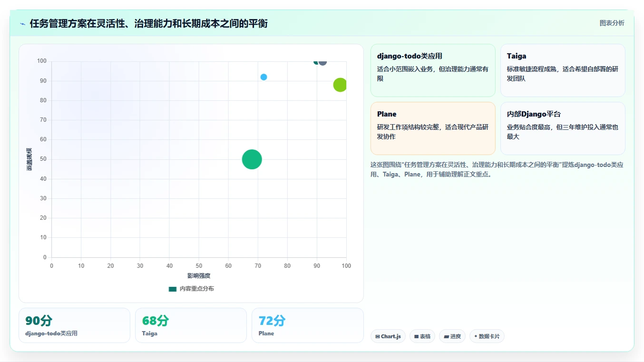Open the 内部Django平台 description card
The height and width of the screenshot is (362, 644).
(x=563, y=128)
